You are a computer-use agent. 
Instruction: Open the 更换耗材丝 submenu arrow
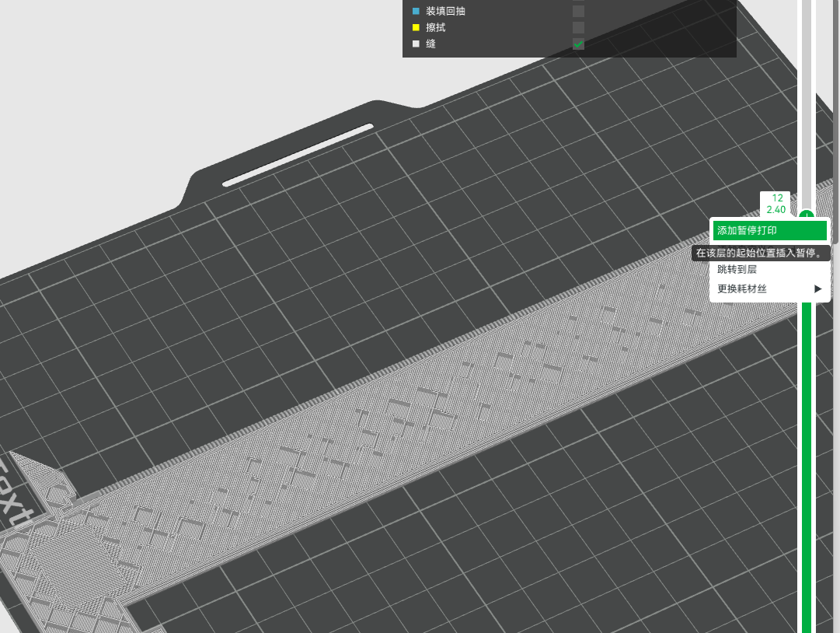pyautogui.click(x=817, y=289)
